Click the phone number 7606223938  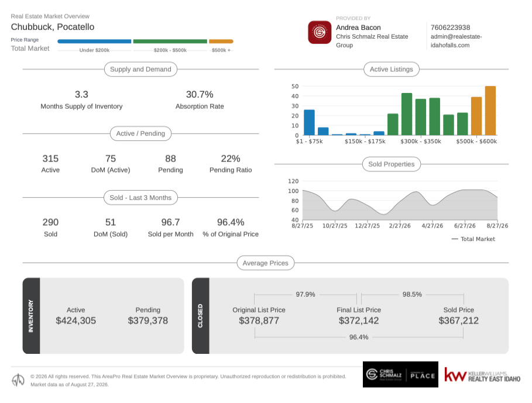[x=450, y=27]
